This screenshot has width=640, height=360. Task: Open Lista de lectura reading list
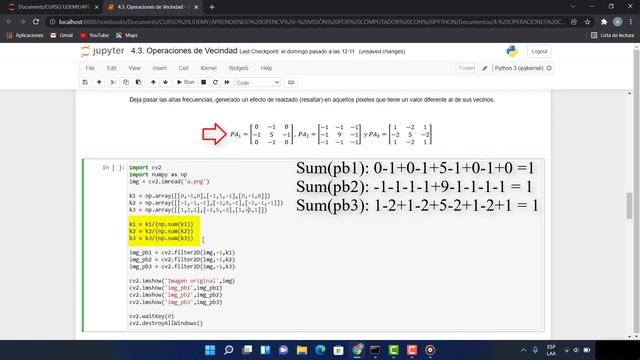(613, 36)
